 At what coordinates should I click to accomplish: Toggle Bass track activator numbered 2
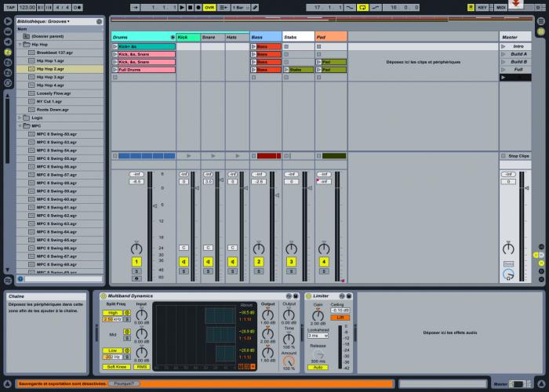pos(259,261)
